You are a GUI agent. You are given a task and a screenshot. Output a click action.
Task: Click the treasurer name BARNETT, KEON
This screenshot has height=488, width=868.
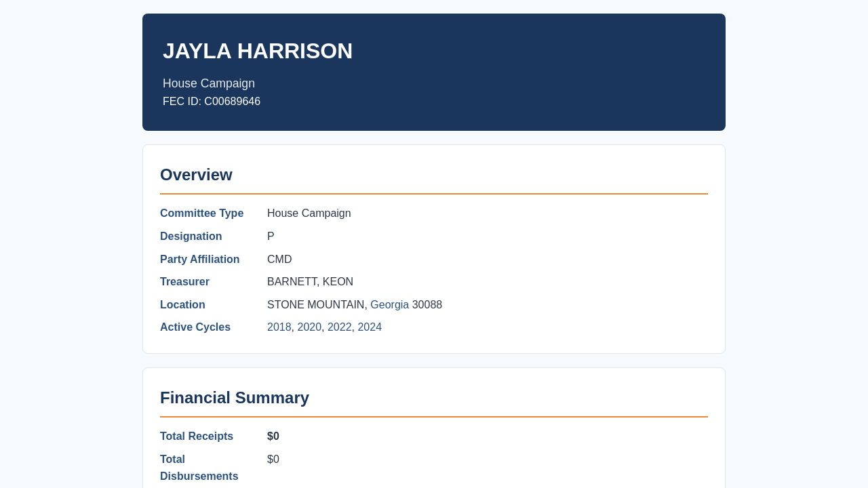point(310,282)
